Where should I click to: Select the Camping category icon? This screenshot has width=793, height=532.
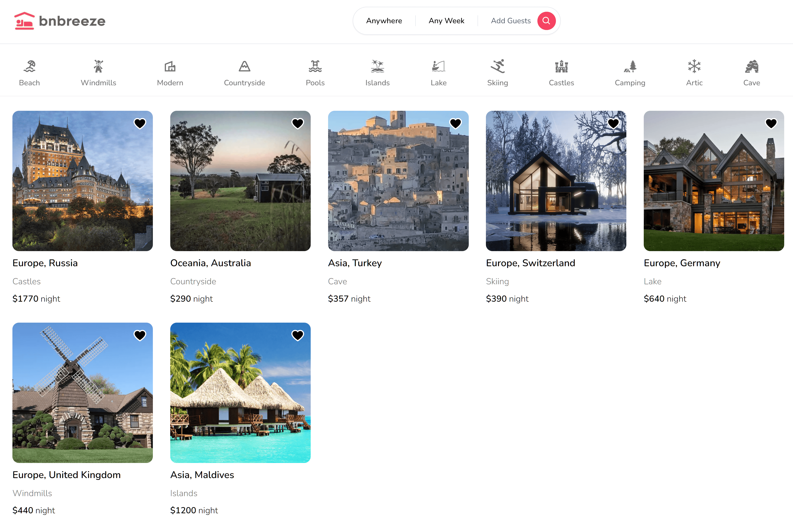(x=630, y=66)
